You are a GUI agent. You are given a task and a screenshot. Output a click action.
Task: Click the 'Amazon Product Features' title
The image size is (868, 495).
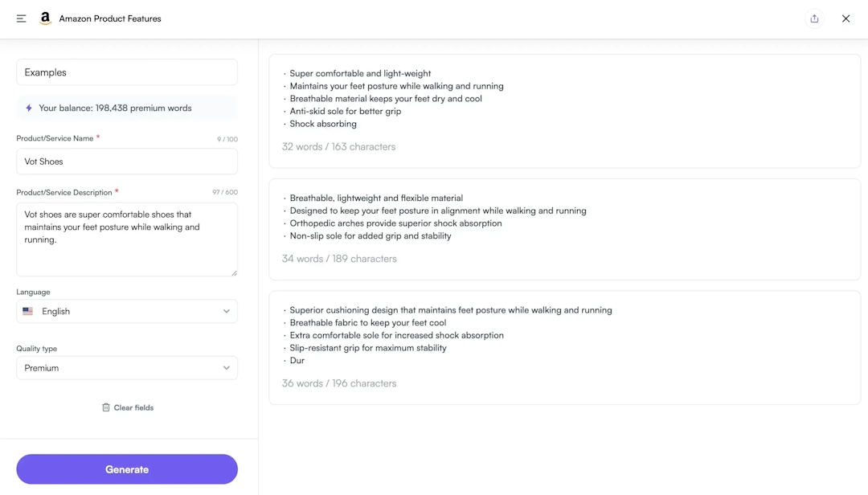pos(110,18)
